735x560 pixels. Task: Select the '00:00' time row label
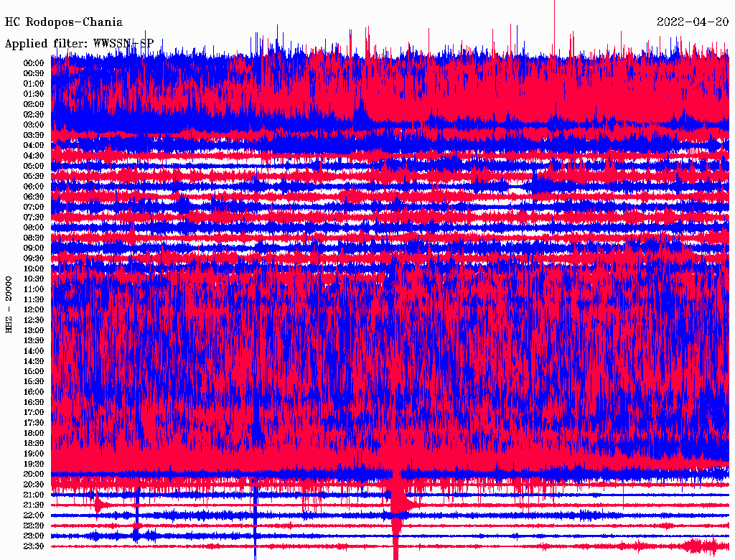point(34,63)
